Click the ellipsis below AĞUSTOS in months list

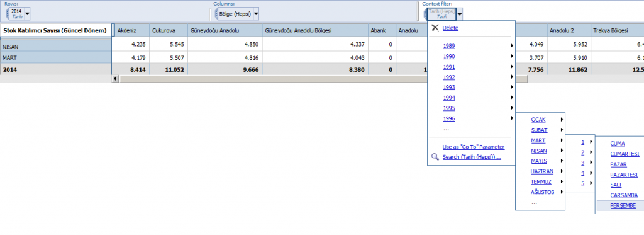pyautogui.click(x=534, y=203)
